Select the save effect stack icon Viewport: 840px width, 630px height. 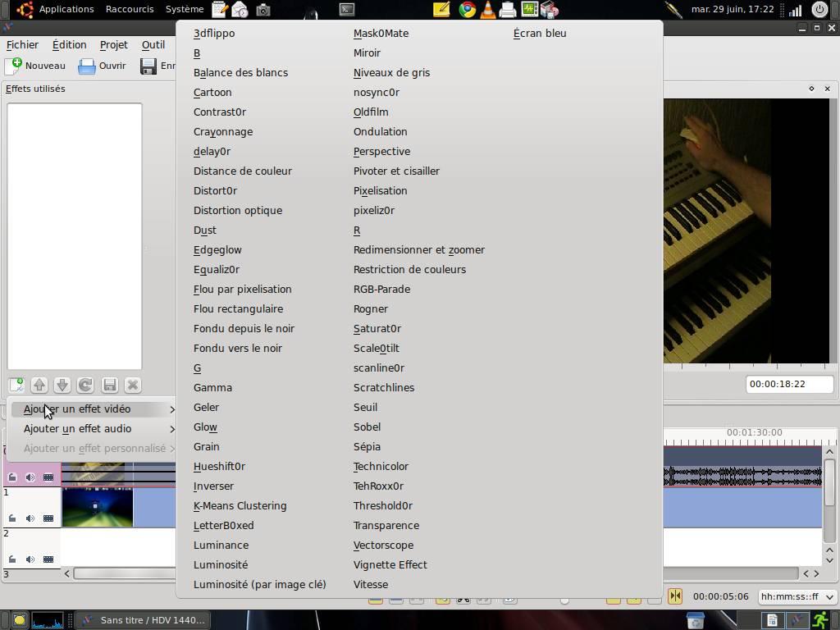(x=109, y=384)
